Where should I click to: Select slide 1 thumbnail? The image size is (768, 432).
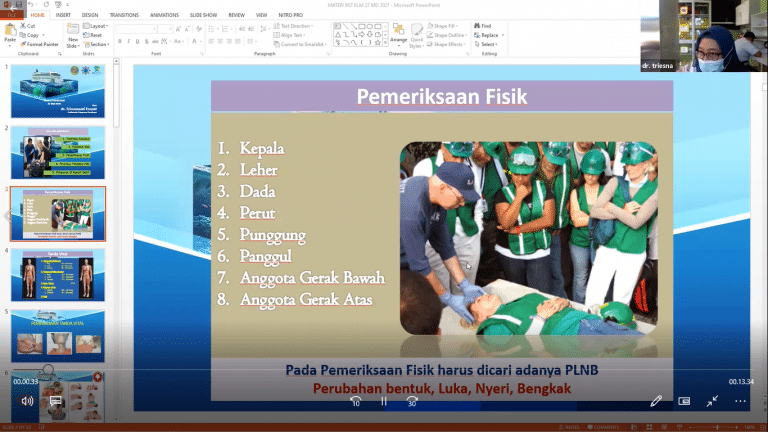(58, 91)
